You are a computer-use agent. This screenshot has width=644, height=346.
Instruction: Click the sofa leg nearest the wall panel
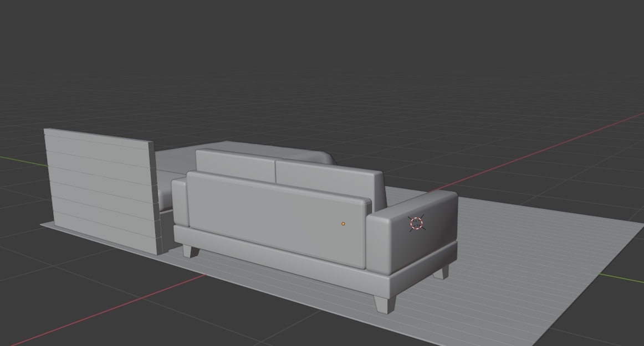191,251
